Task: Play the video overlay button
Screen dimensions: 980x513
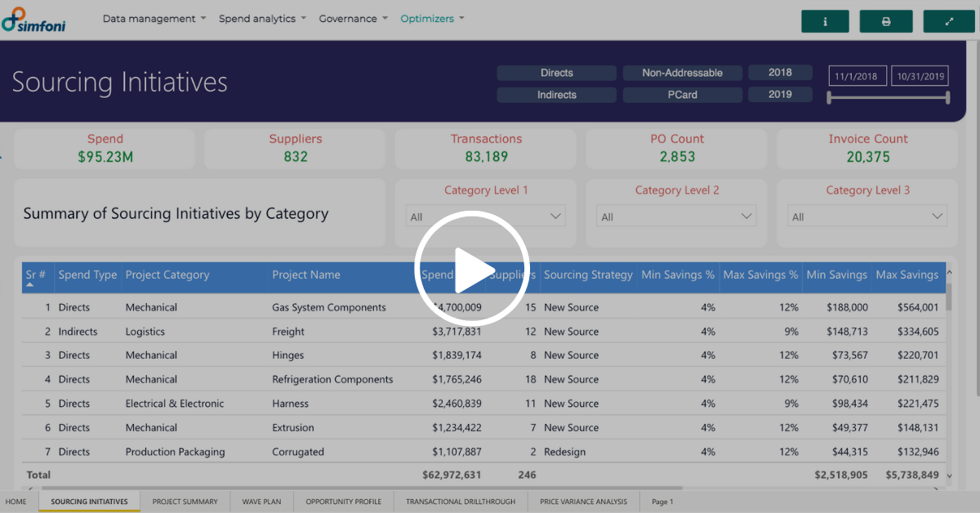Action: tap(472, 268)
